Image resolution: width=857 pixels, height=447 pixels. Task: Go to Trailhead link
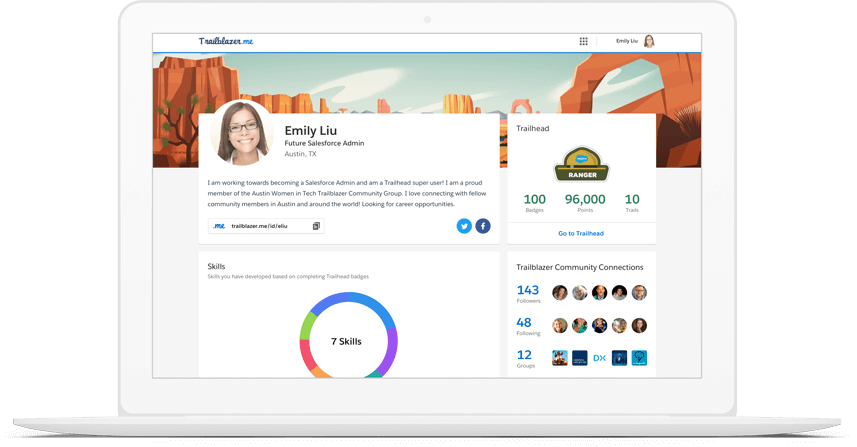click(x=581, y=233)
